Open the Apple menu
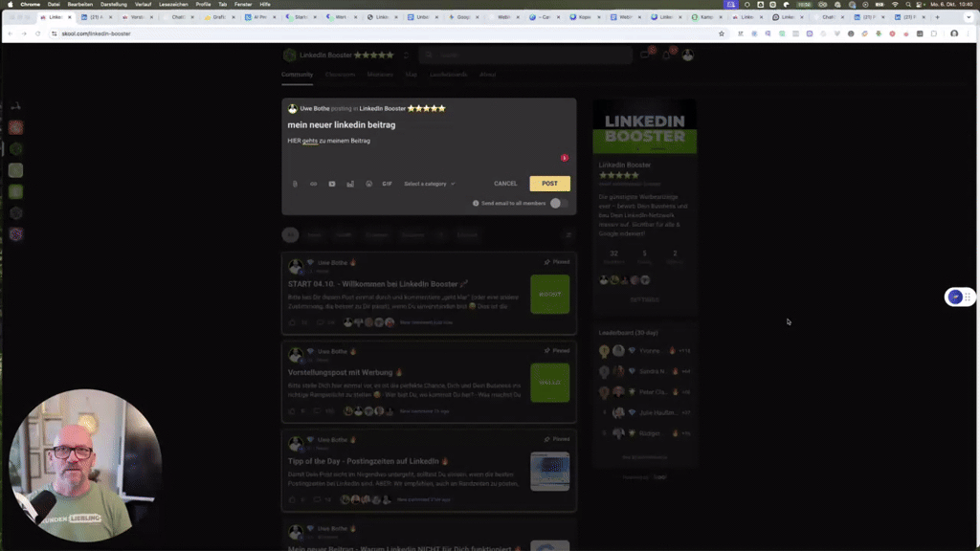 [x=10, y=5]
